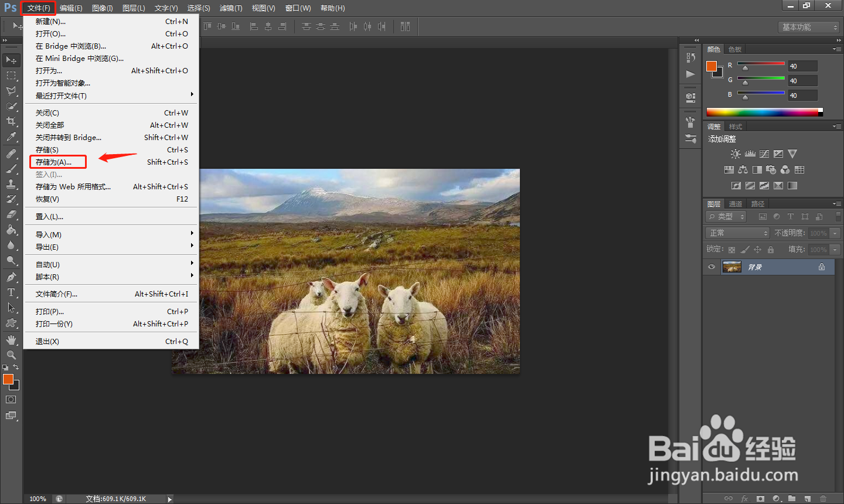Select the Eyedropper tool
The height and width of the screenshot is (504, 844).
(11, 137)
